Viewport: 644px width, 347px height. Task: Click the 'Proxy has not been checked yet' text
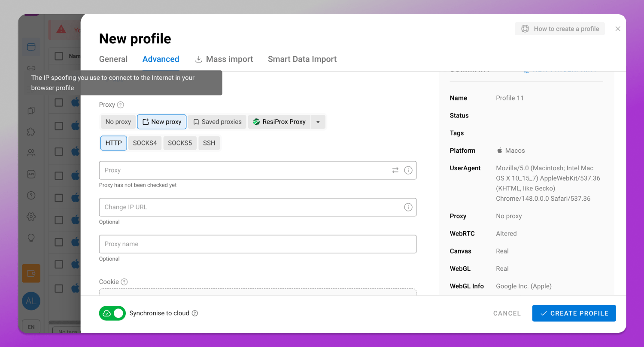tap(138, 185)
